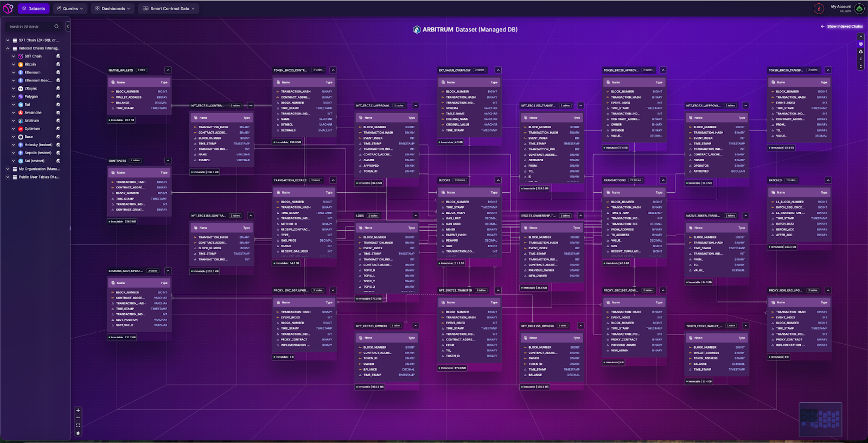The image size is (868, 443).
Task: Collapse the TRANSACTIONS table card
Action: click(x=663, y=180)
